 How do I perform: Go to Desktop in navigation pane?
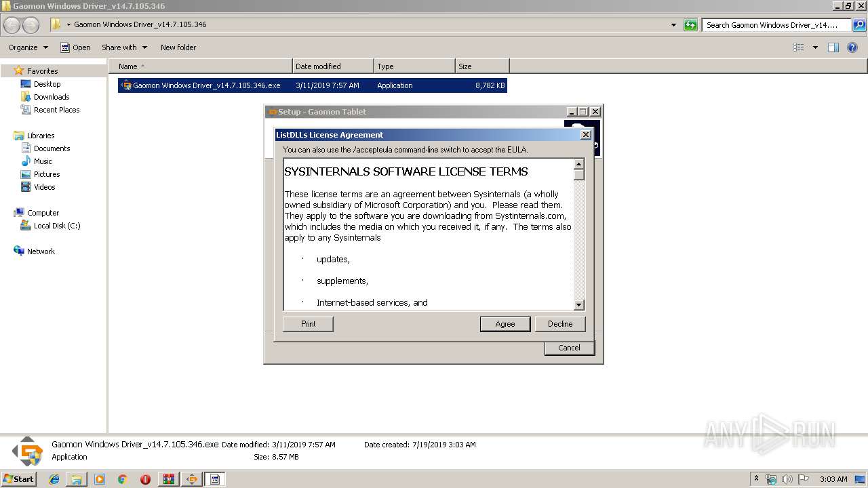click(x=47, y=84)
